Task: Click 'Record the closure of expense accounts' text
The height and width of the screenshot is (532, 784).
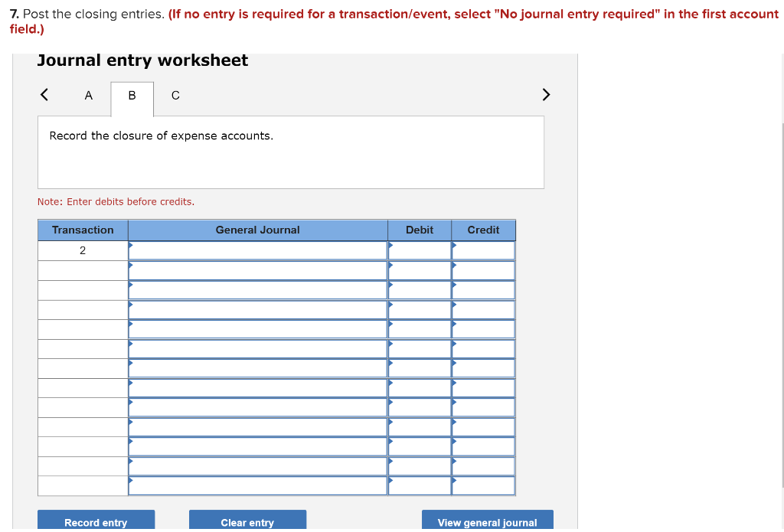Action: (x=161, y=136)
